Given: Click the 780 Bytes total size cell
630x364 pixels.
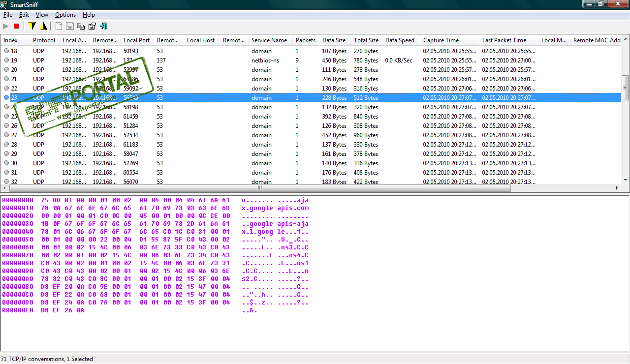Looking at the screenshot, I should pyautogui.click(x=366, y=61).
